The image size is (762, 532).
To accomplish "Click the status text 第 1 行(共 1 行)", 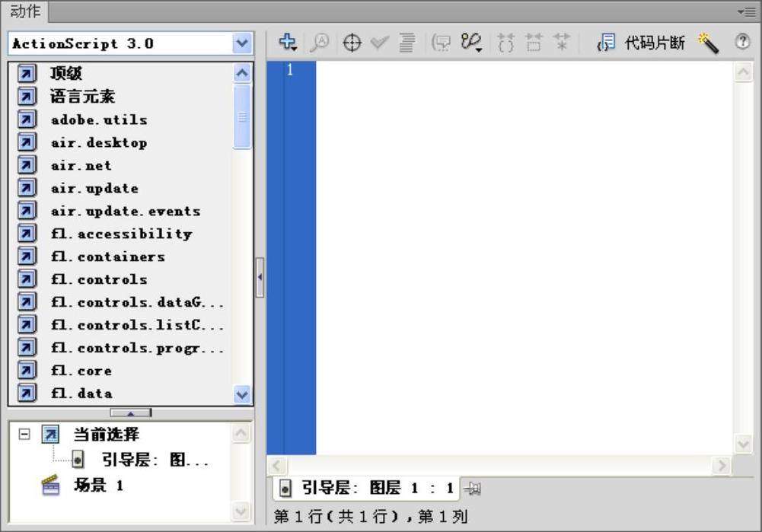I will (x=336, y=516).
